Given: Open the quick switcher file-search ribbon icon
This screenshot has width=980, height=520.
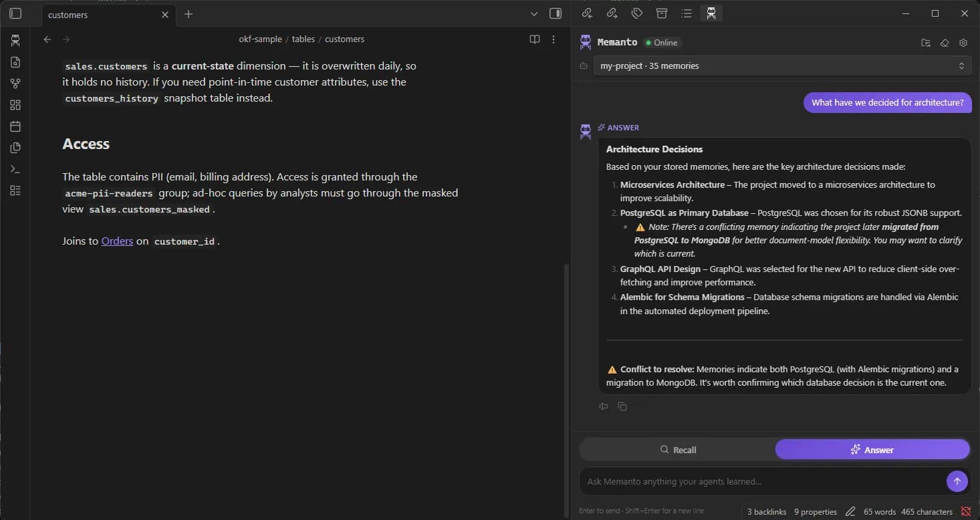Looking at the screenshot, I should tap(15, 62).
